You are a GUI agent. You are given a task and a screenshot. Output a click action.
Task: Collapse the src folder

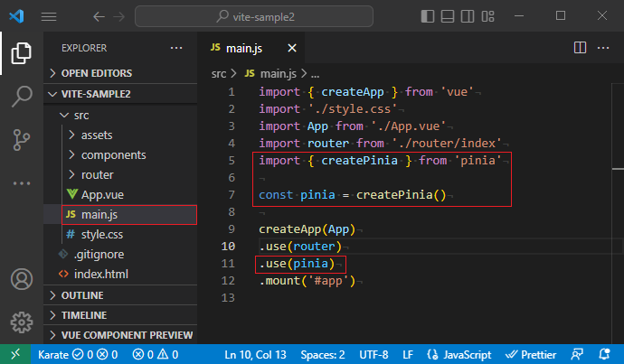(x=120, y=116)
